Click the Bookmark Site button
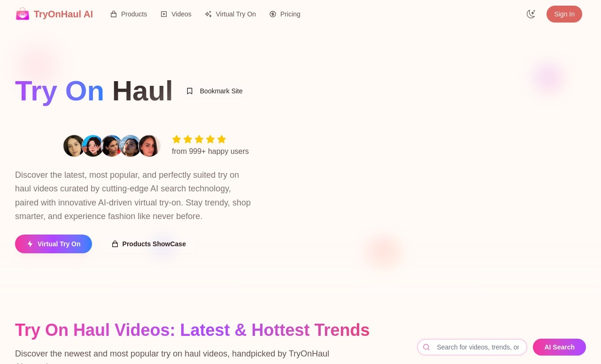Screen dimensions: 601x364 pyautogui.click(x=215, y=91)
